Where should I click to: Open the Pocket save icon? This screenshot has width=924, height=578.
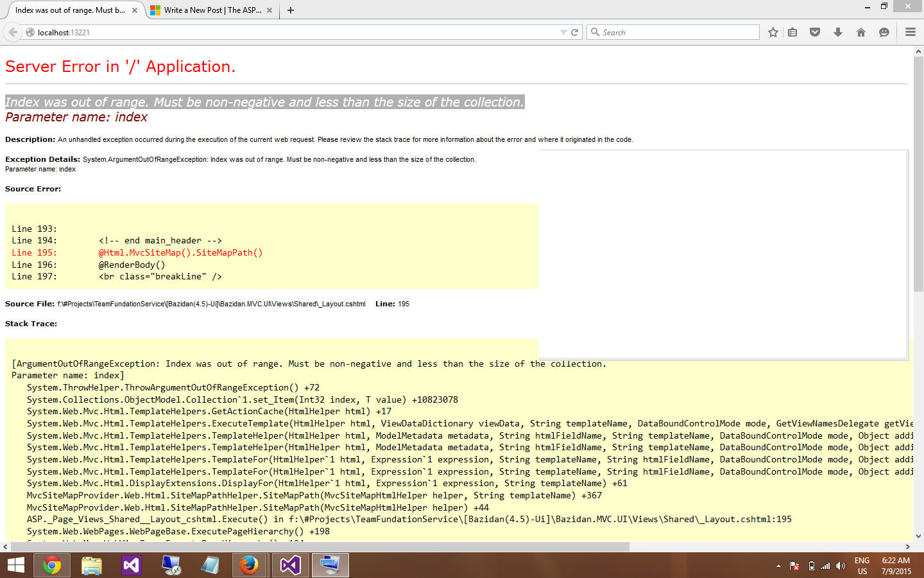click(815, 31)
